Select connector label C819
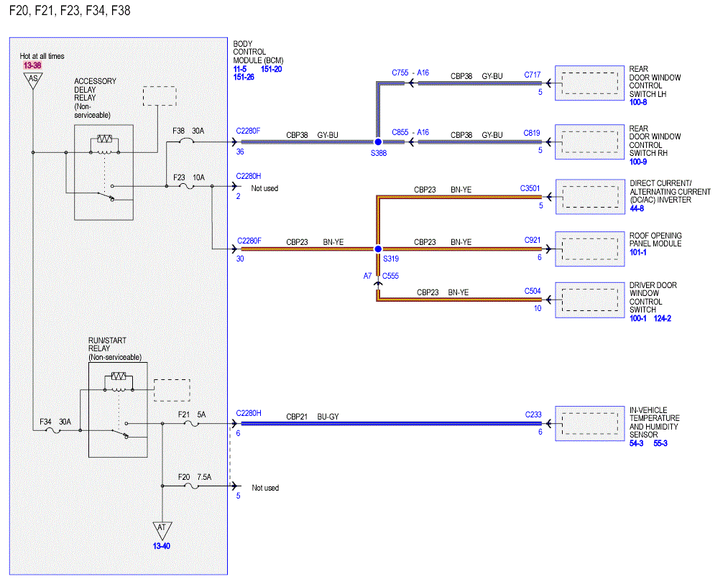The image size is (728, 579). point(532,133)
